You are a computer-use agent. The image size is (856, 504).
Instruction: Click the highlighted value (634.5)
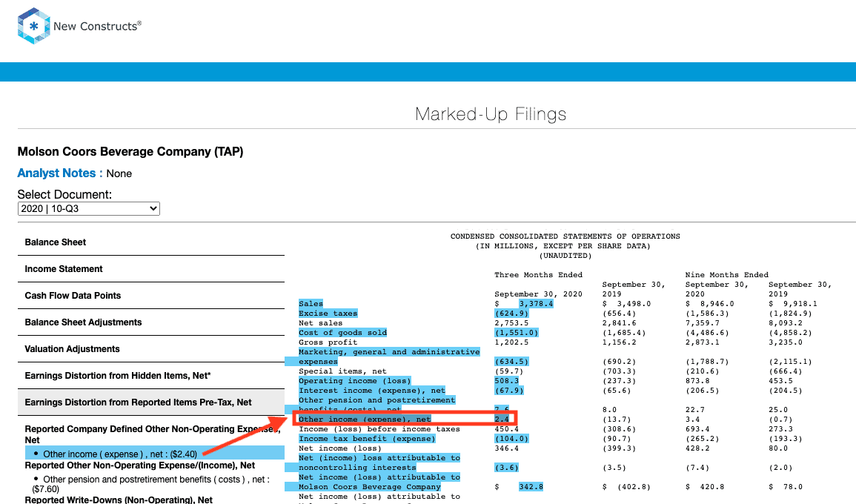pyautogui.click(x=511, y=362)
